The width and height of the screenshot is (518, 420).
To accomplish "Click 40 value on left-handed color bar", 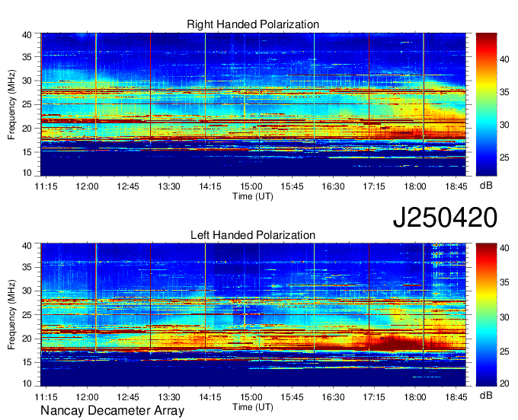I will pos(504,248).
